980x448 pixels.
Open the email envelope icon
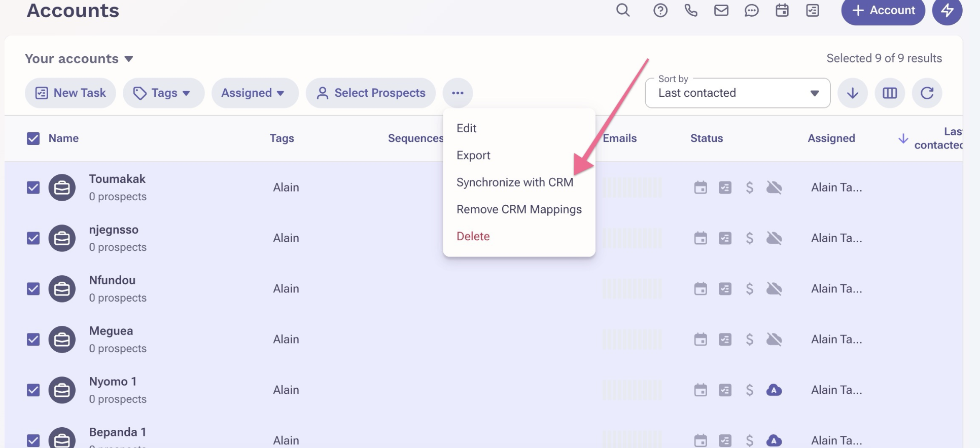721,10
